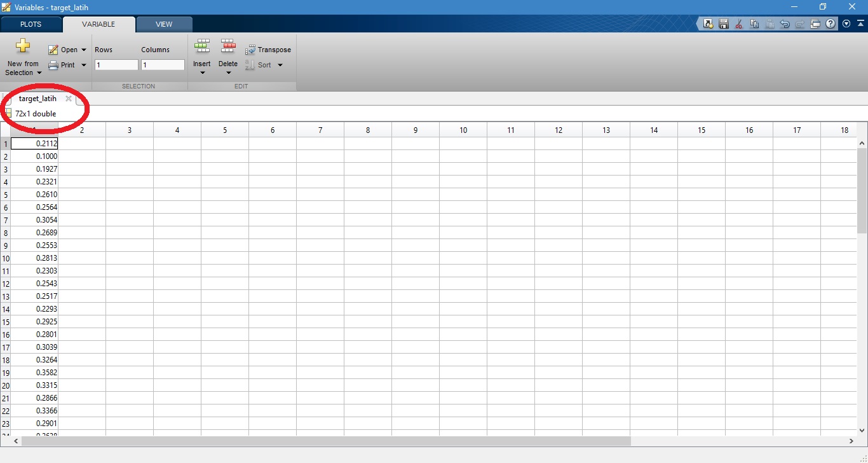Click the Copy icon in quick access toolbar

[x=754, y=24]
